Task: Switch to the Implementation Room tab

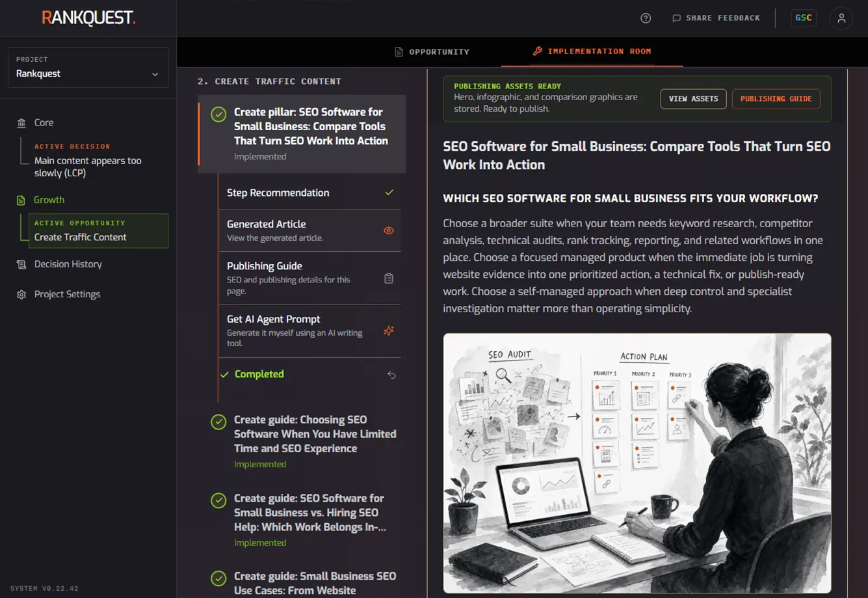Action: (592, 51)
